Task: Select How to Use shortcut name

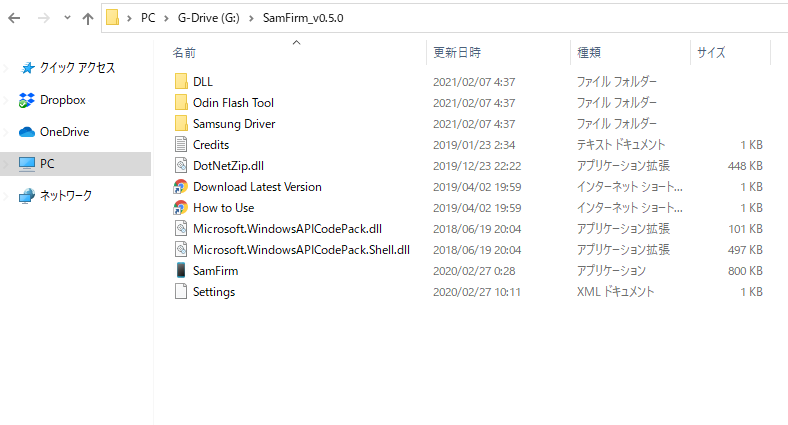Action: (x=223, y=208)
